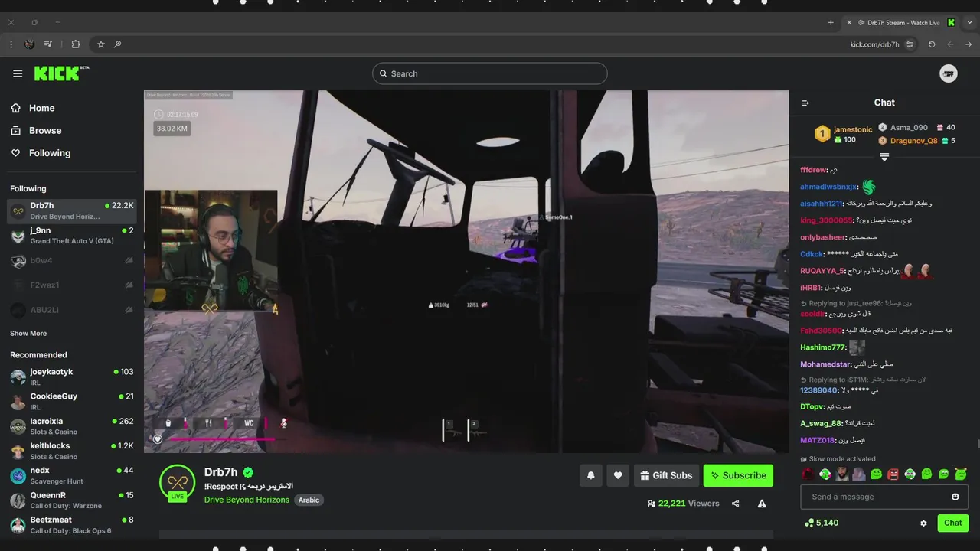Screen dimensions: 980x551
Task: Open recommended channel nedx
Action: coord(72,475)
